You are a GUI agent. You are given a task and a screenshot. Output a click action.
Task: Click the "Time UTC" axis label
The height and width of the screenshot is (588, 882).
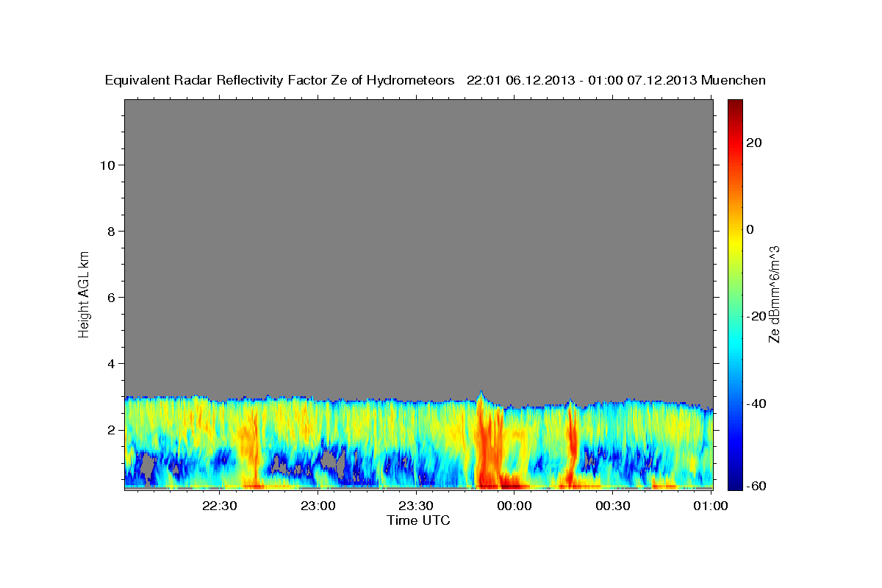pos(418,520)
